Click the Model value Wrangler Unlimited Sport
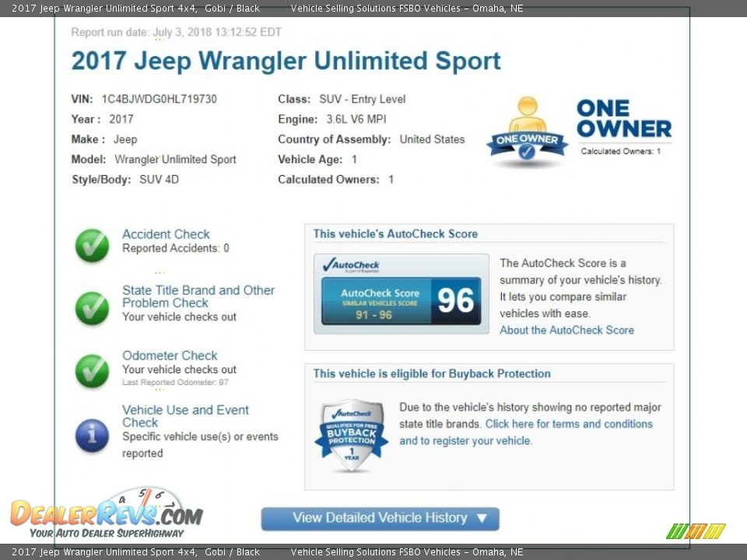 (x=175, y=159)
